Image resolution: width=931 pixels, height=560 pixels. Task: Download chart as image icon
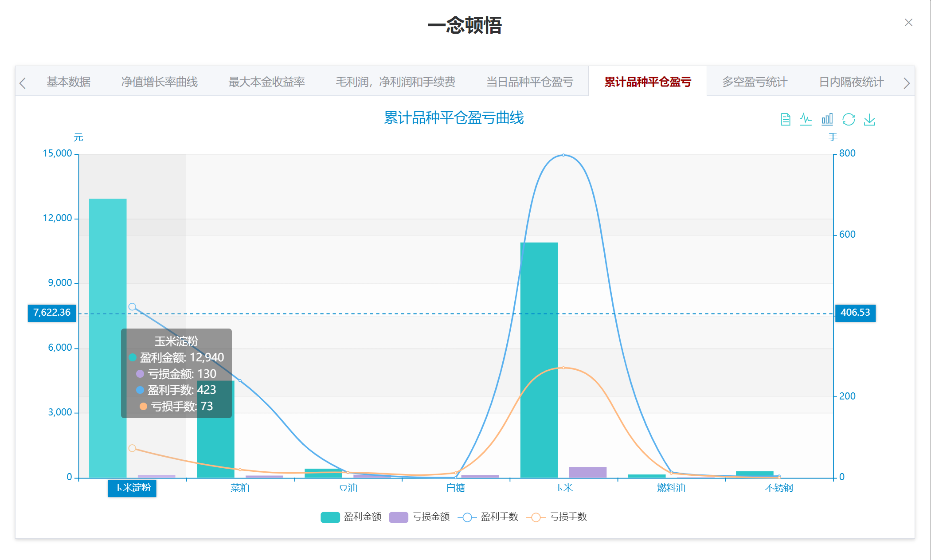[869, 119]
